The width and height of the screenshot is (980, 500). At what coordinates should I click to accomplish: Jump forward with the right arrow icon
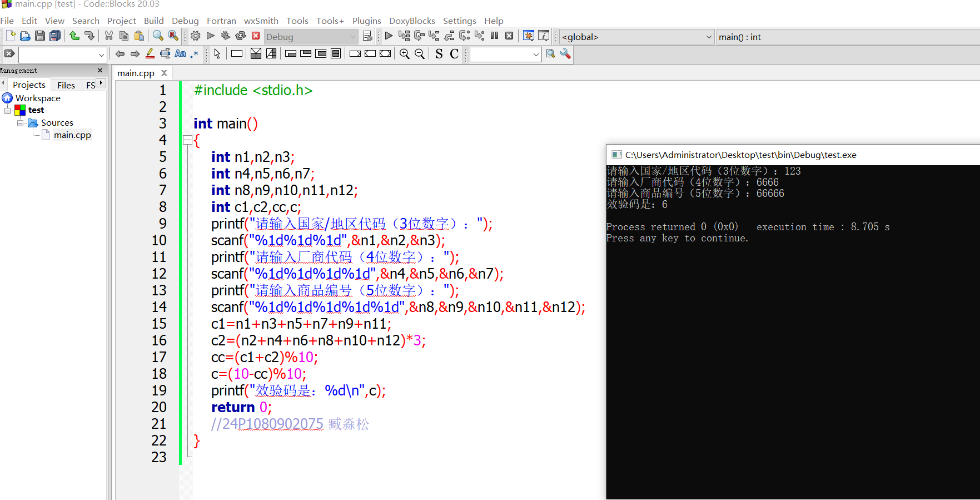135,54
